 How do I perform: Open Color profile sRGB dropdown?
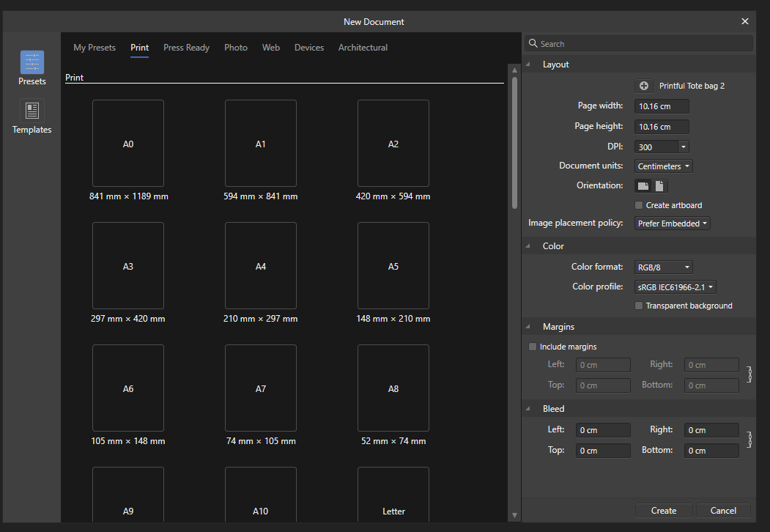(x=675, y=287)
